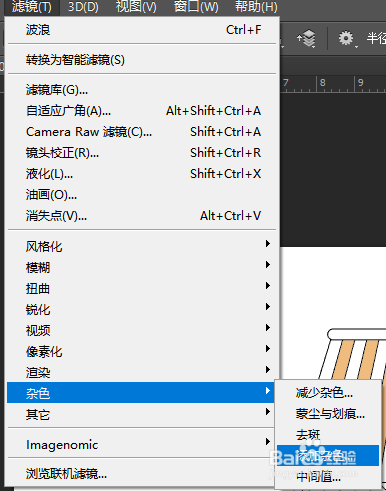Select the 去斑 filter
The width and height of the screenshot is (386, 491).
click(x=328, y=435)
